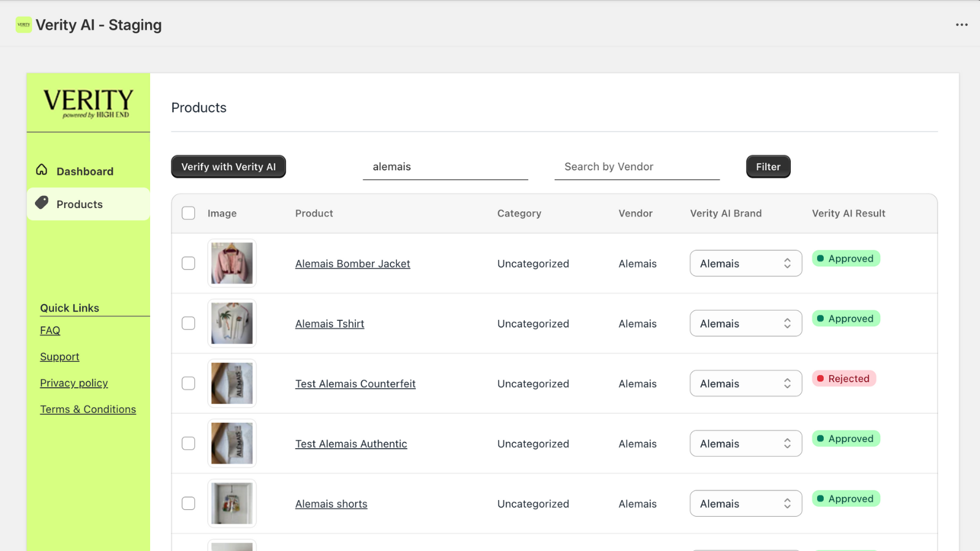Open the Test Alemais Authentic link

(x=351, y=444)
